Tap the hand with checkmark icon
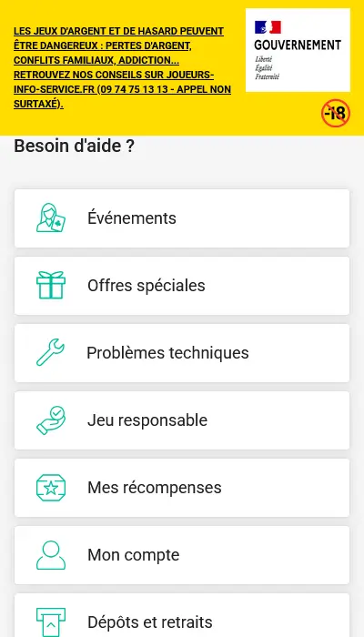Screen dimensions: 364x637 (x=51, y=420)
